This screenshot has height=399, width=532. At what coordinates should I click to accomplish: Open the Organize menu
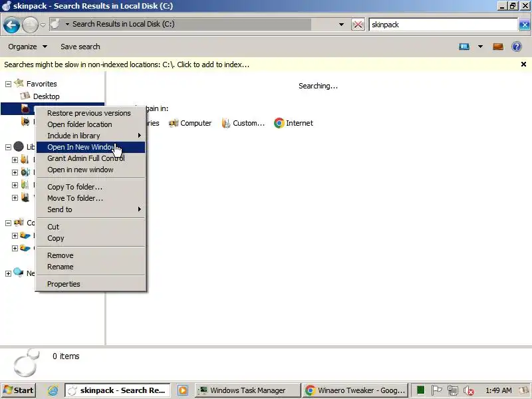27,47
